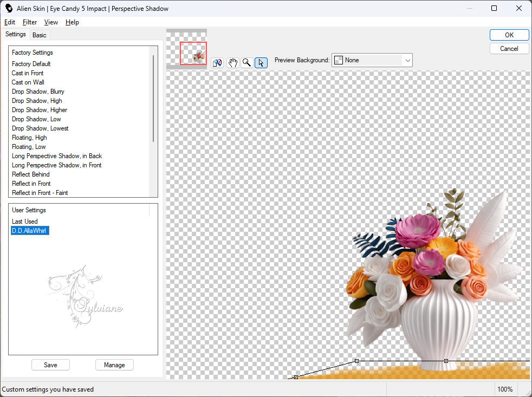Click the Cancel button
The image size is (532, 397).
(x=509, y=49)
